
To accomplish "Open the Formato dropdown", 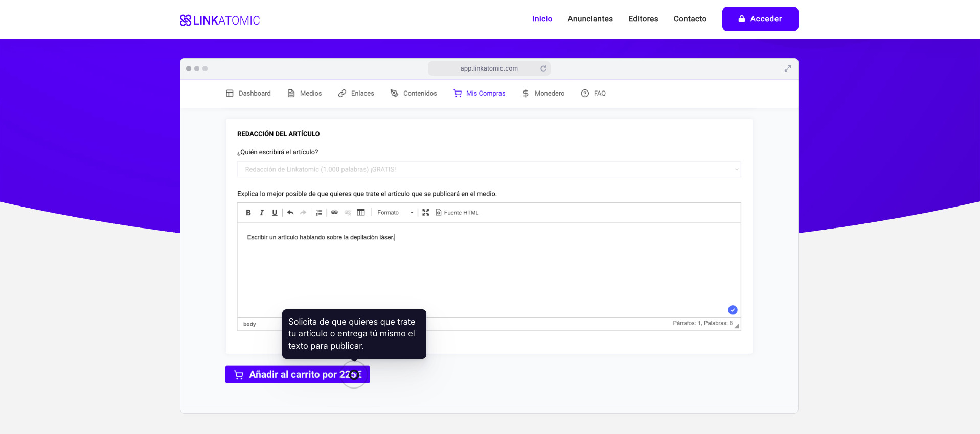I will click(395, 213).
